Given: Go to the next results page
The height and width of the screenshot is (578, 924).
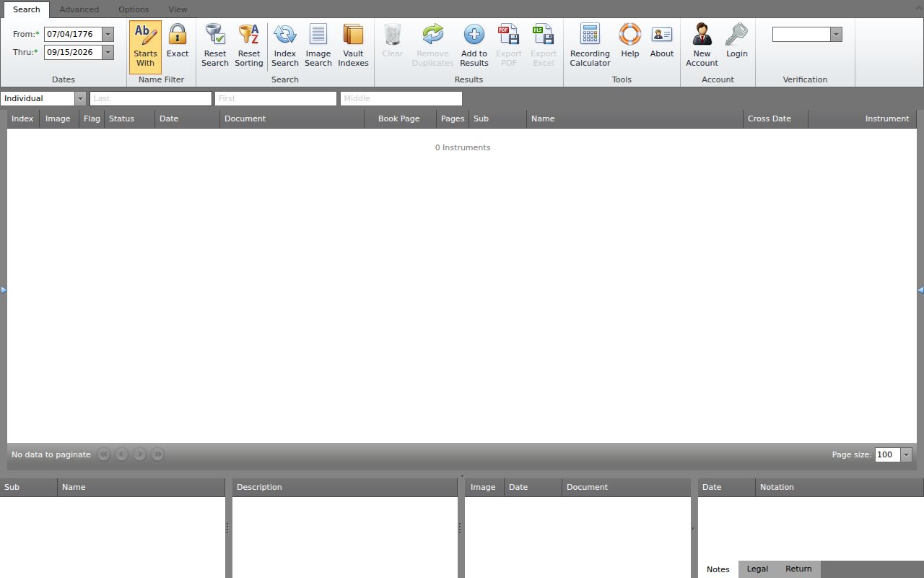Looking at the screenshot, I should [140, 454].
